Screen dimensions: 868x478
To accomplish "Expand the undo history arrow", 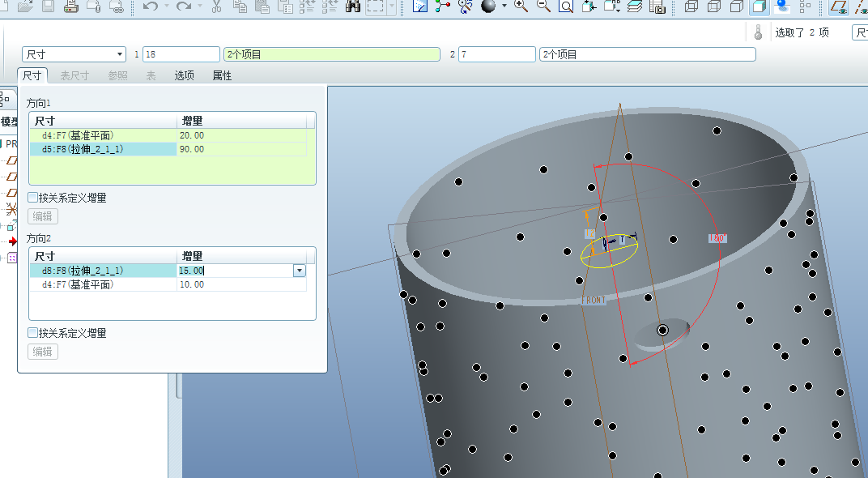I will pos(167,6).
